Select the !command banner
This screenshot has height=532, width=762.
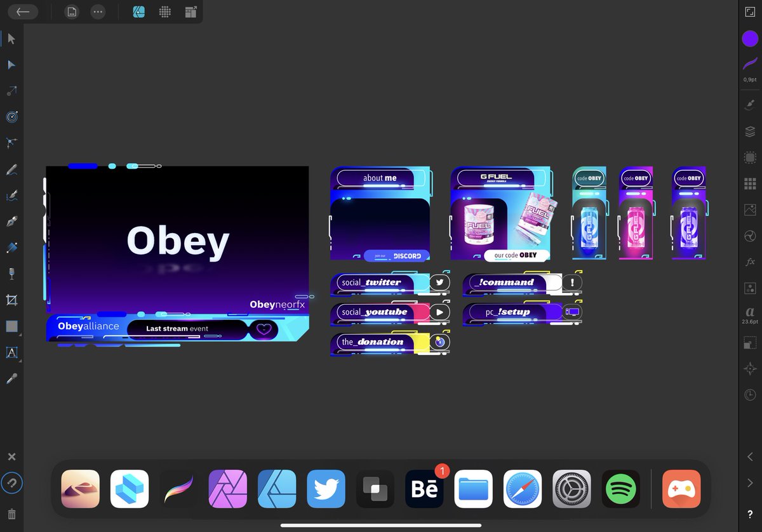523,283
